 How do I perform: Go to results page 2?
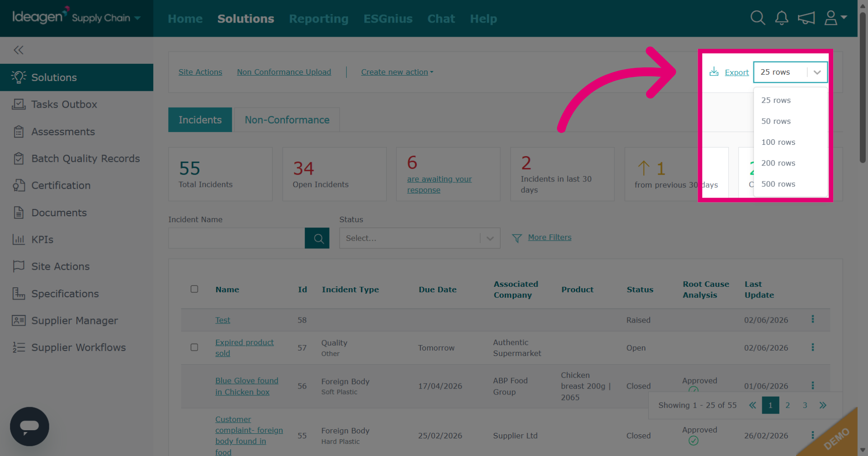click(788, 405)
